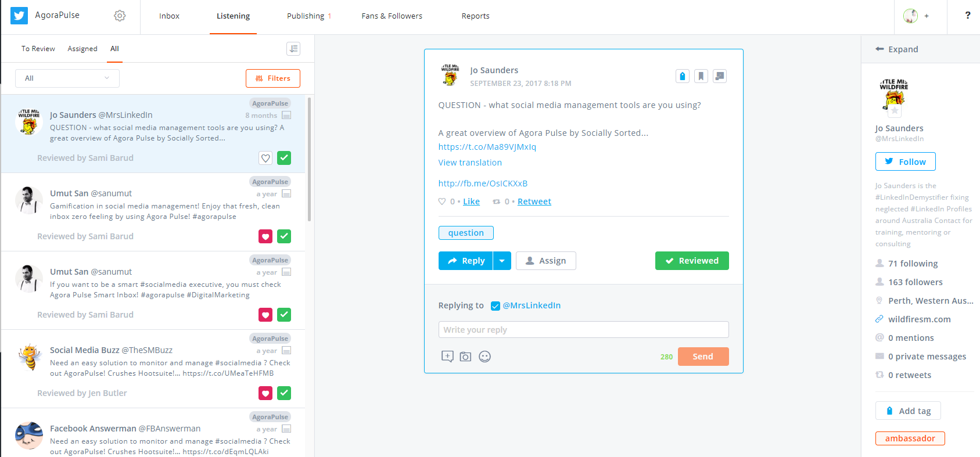Viewport: 980px width, 457px height.
Task: Click the emoji smiley icon
Action: coord(484,357)
